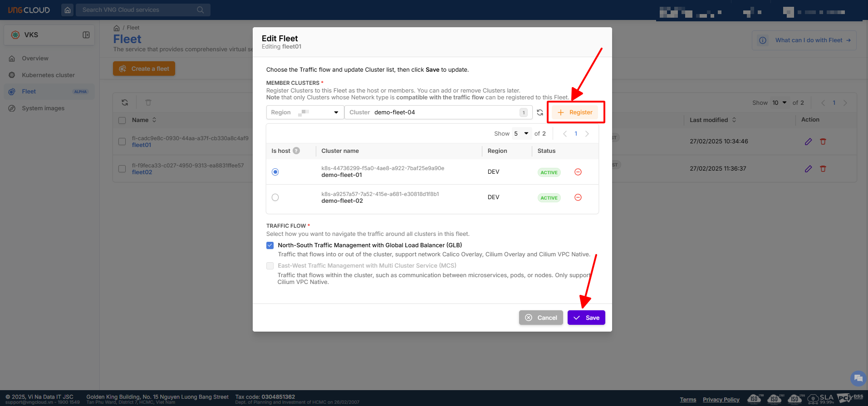Expand the Show 5 page size dropdown
The image size is (868, 406).
pyautogui.click(x=521, y=134)
